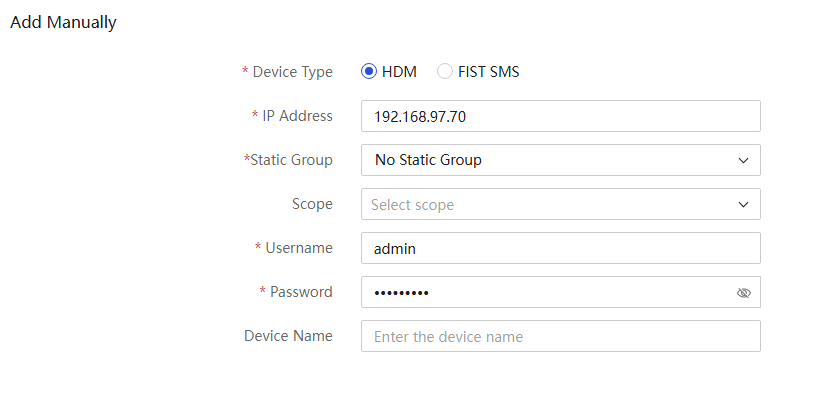Click the Enter the device name field

click(x=561, y=336)
